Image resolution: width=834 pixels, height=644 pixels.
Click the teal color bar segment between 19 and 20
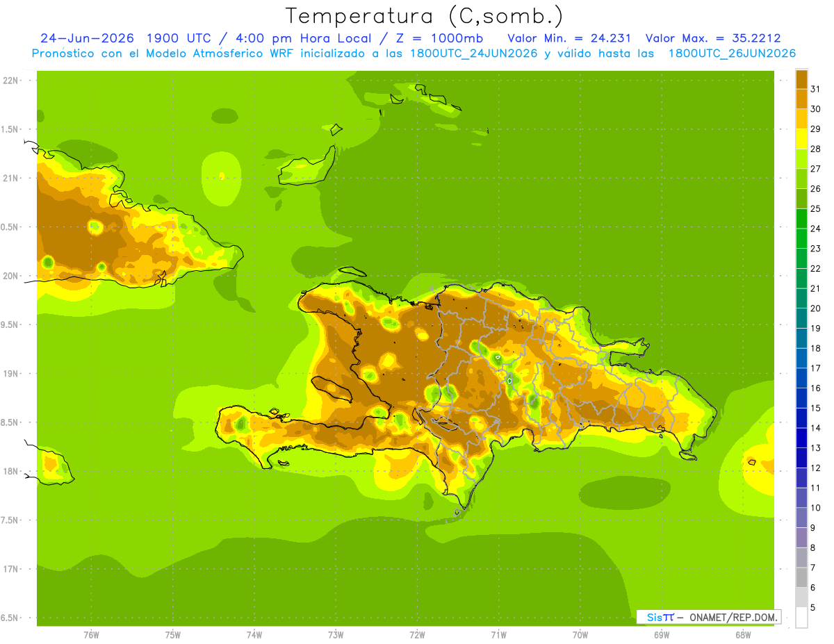coord(801,318)
